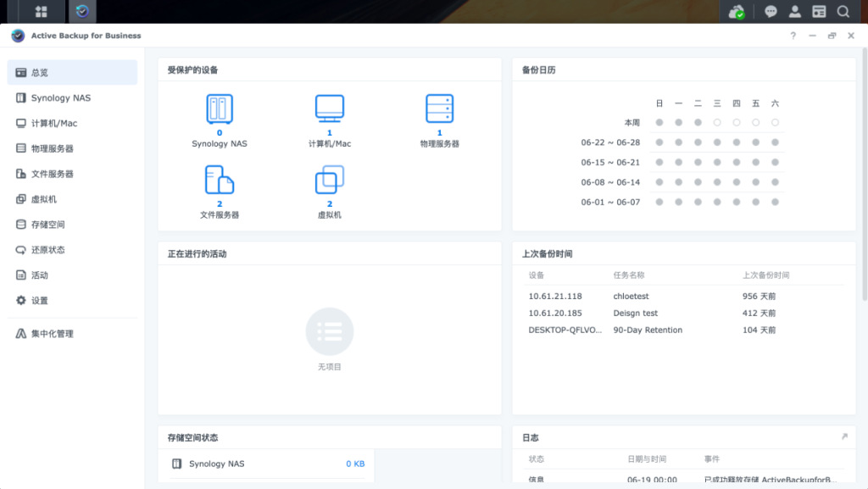Open 活动 in the sidebar
The image size is (868, 489).
[73, 275]
